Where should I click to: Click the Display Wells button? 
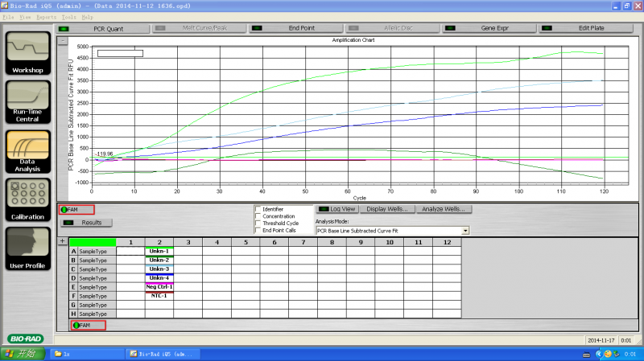point(387,209)
